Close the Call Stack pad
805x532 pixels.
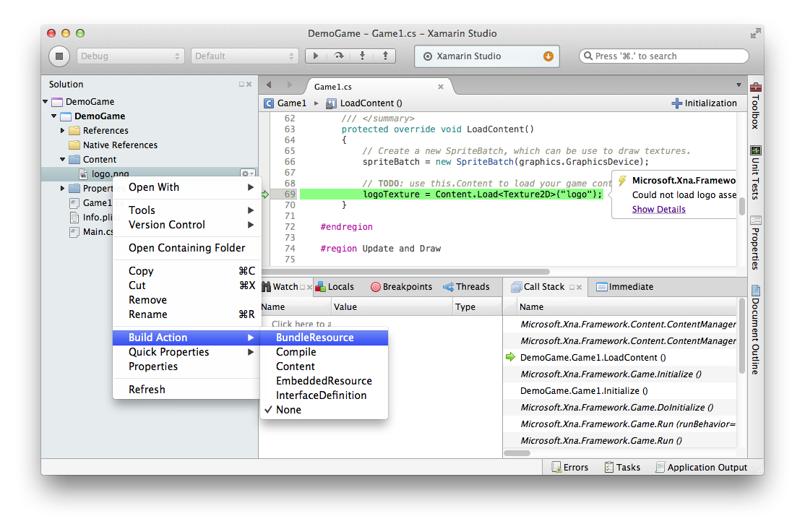tap(579, 287)
